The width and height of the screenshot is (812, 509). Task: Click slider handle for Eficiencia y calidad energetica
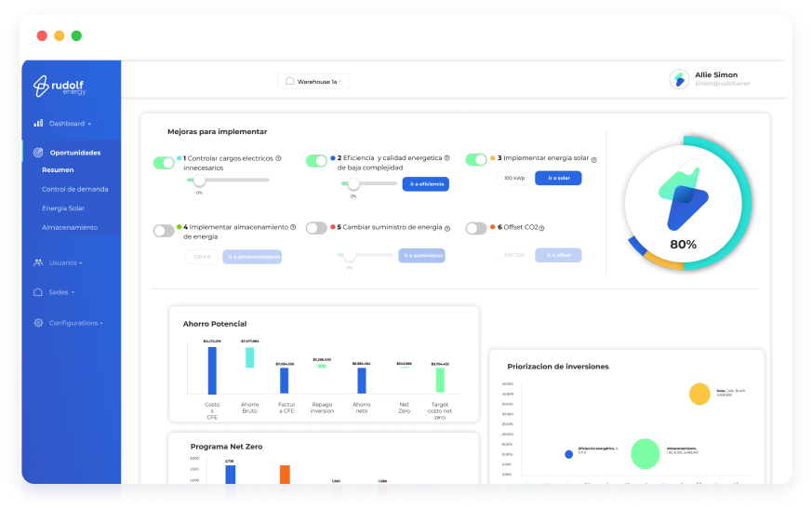353,183
